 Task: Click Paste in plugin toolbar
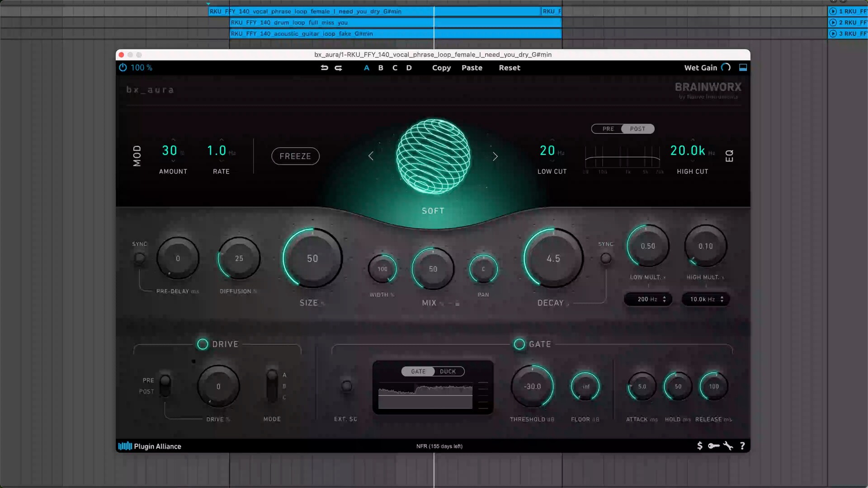pos(472,68)
